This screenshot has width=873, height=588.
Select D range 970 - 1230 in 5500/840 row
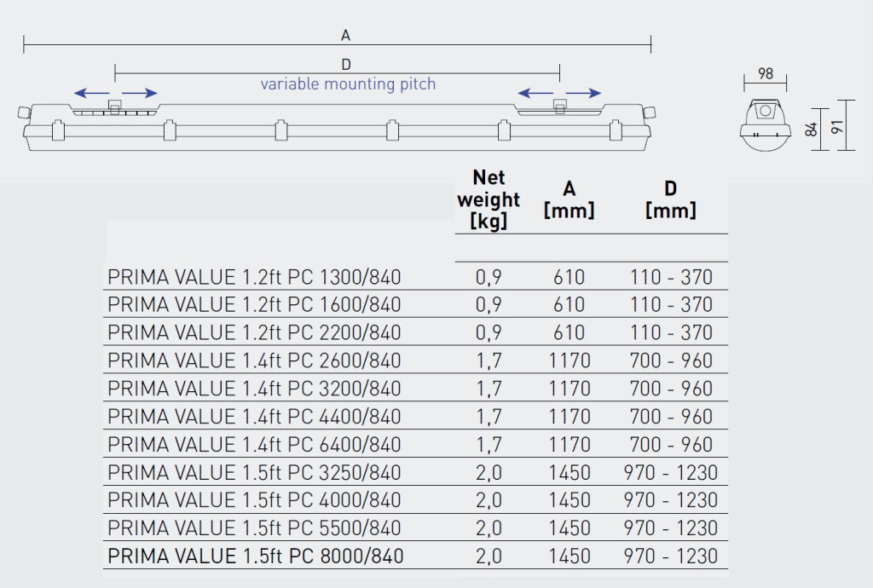(671, 527)
